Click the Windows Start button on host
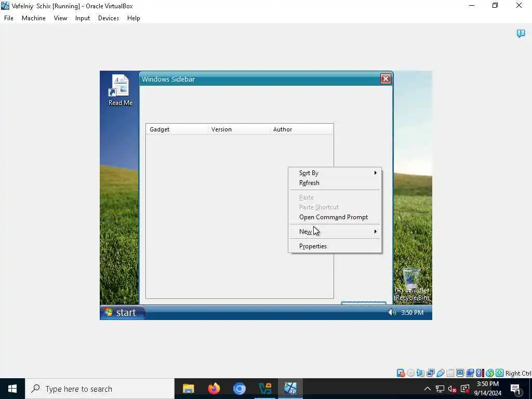This screenshot has height=399, width=532. (12, 389)
